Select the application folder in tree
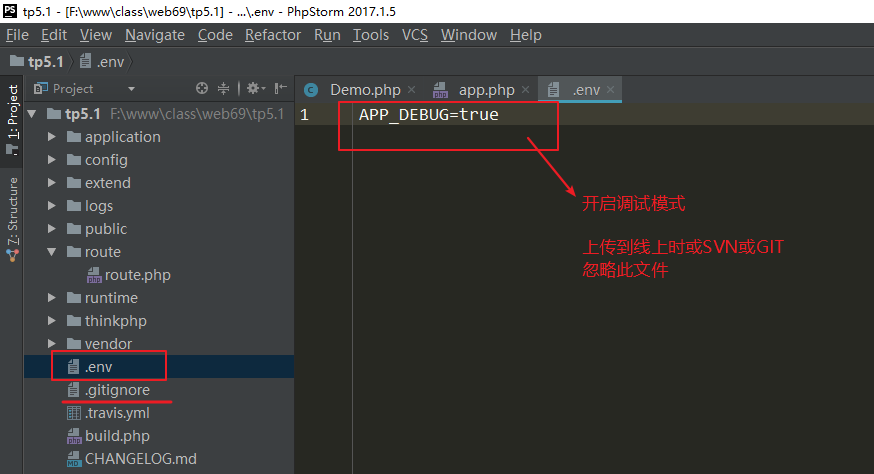874x474 pixels. (x=114, y=137)
